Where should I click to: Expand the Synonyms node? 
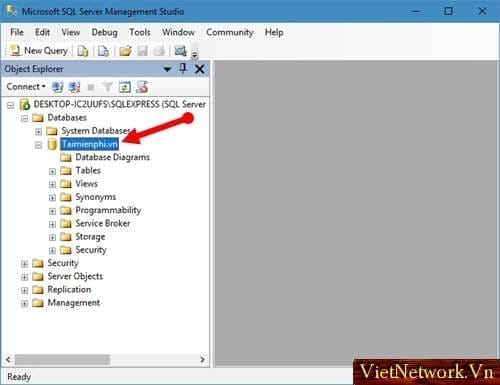pyautogui.click(x=52, y=198)
